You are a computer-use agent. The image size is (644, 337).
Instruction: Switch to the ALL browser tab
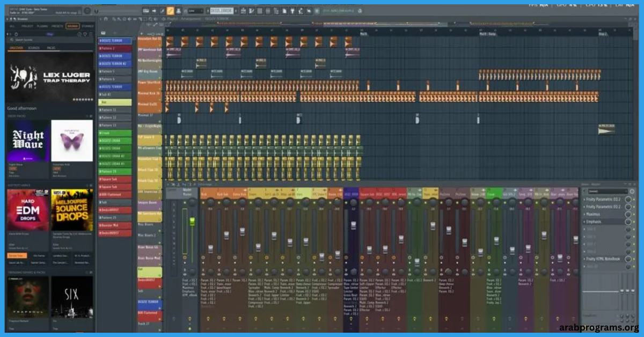click(x=12, y=26)
